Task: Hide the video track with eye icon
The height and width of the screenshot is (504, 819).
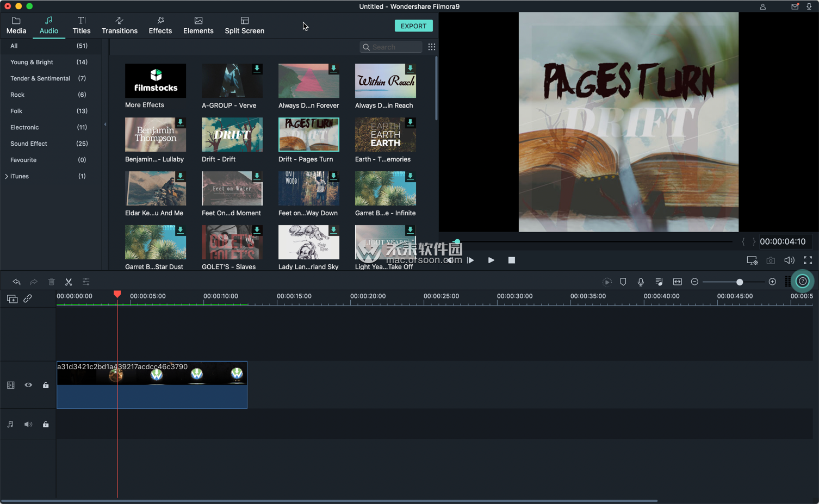Action: pos(28,385)
